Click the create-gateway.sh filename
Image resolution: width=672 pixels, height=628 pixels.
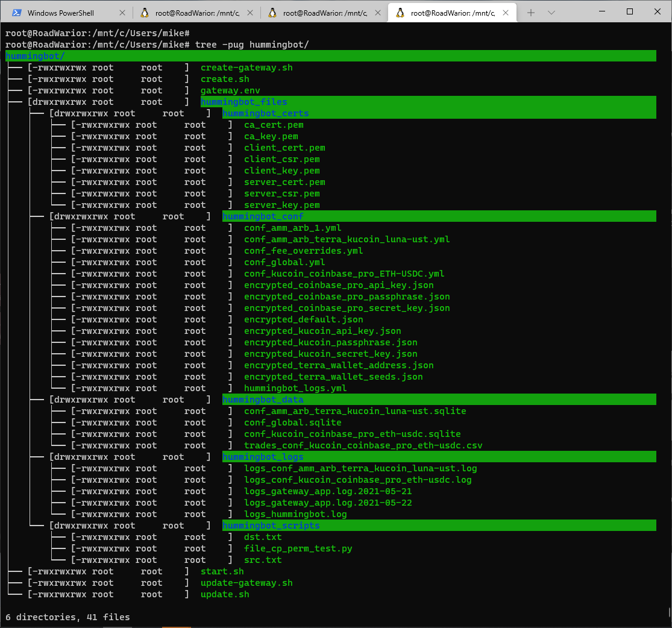(246, 68)
